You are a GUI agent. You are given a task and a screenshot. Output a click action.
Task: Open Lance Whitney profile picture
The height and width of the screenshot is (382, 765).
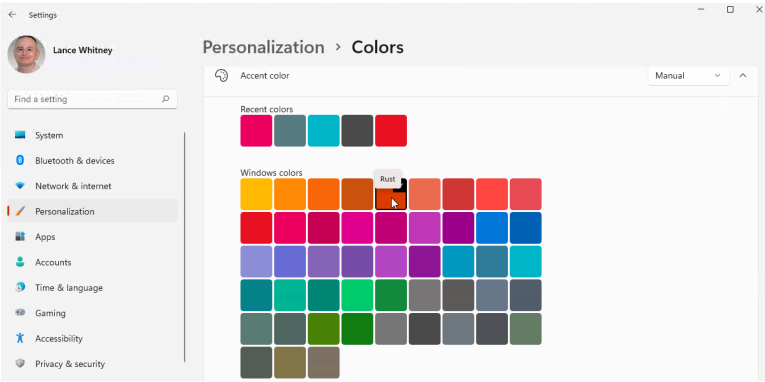(26, 54)
